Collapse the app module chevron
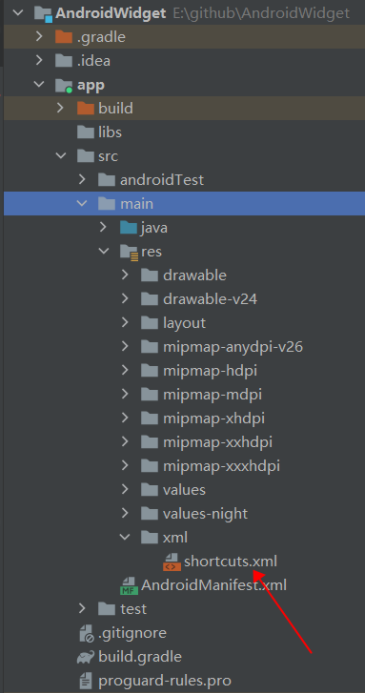 tap(39, 84)
